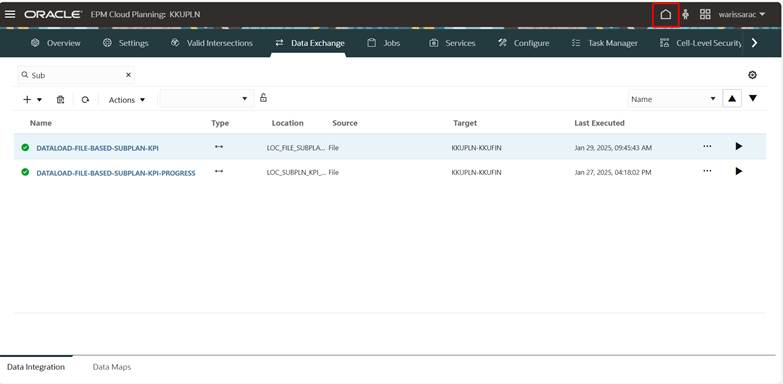Viewport: 783px width, 384px height.
Task: Click the Target column header
Action: [465, 123]
